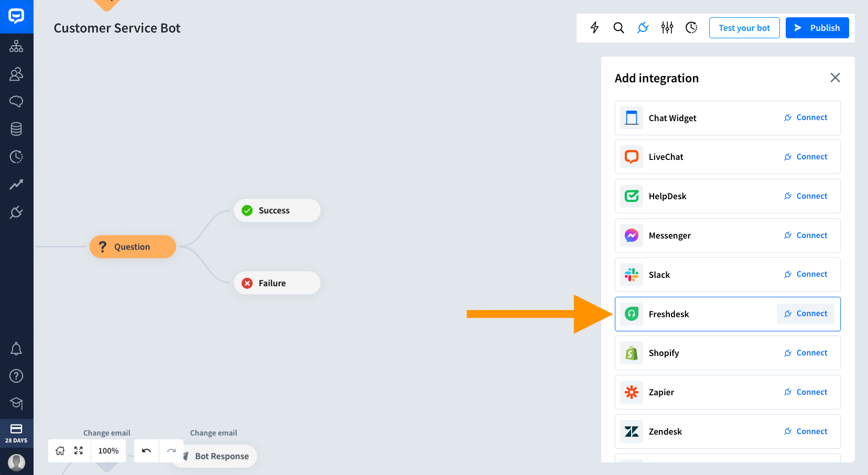Click the Publish button
Screen dimensions: 868x475
point(817,28)
